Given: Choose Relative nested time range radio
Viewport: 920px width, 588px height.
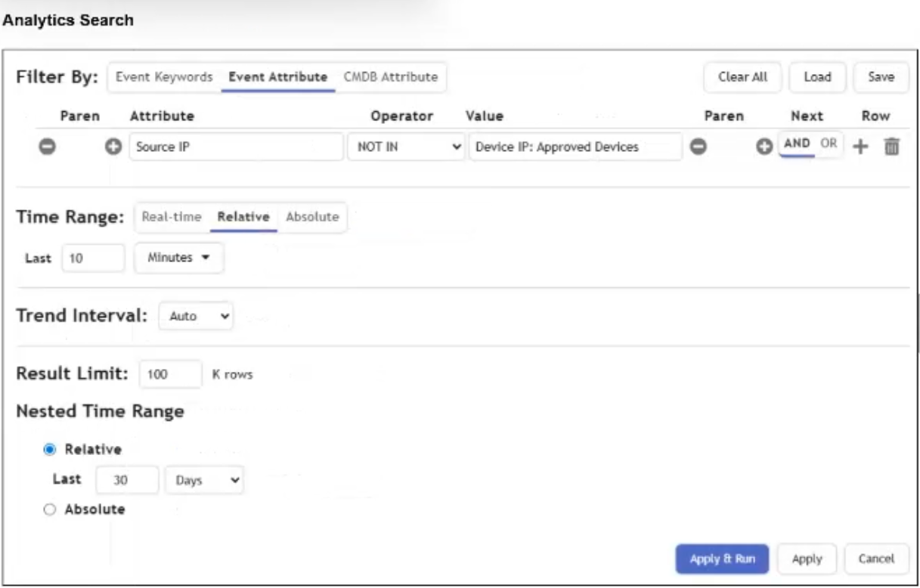Looking at the screenshot, I should pos(50,449).
